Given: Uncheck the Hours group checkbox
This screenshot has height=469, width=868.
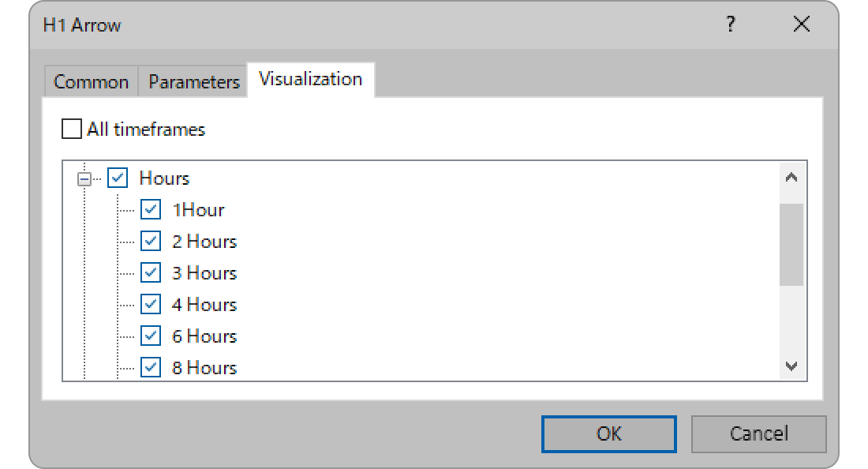Looking at the screenshot, I should coord(118,178).
